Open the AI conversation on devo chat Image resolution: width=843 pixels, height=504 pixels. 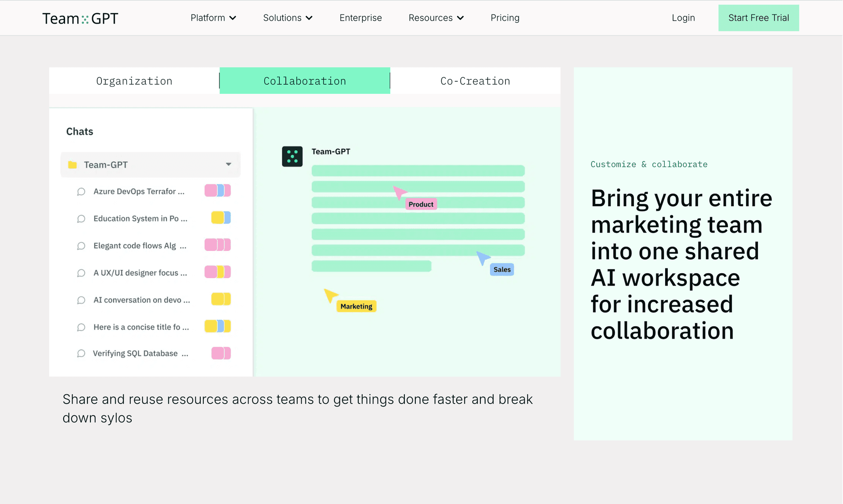pyautogui.click(x=141, y=300)
